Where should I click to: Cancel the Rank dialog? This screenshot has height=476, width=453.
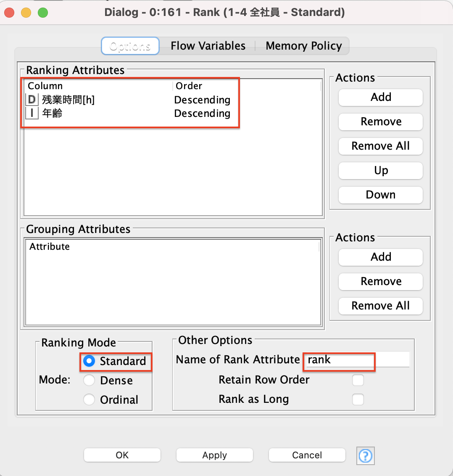(307, 455)
